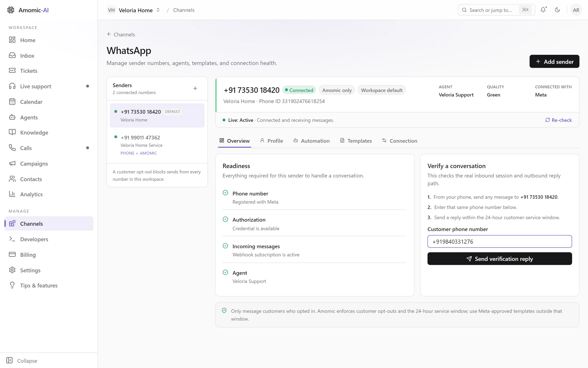The height and width of the screenshot is (368, 588).
Task: Switch to the Automation tab
Action: coord(312,141)
